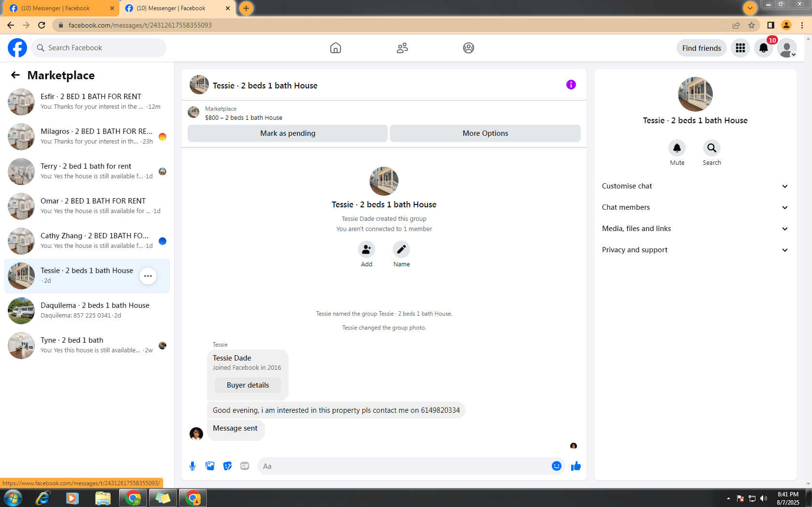This screenshot has width=812, height=507.
Task: Mute the Tessie conversation
Action: [x=677, y=148]
